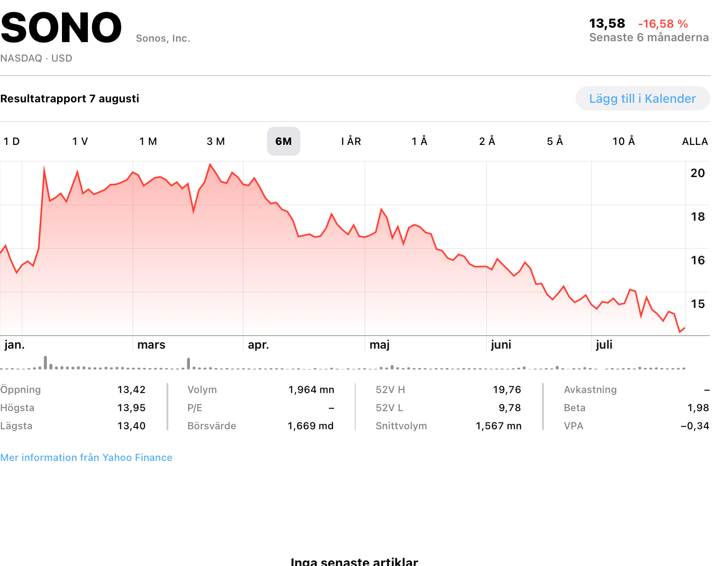Select the 1 M time range
Viewport: 728px width, 566px height.
[x=148, y=141]
